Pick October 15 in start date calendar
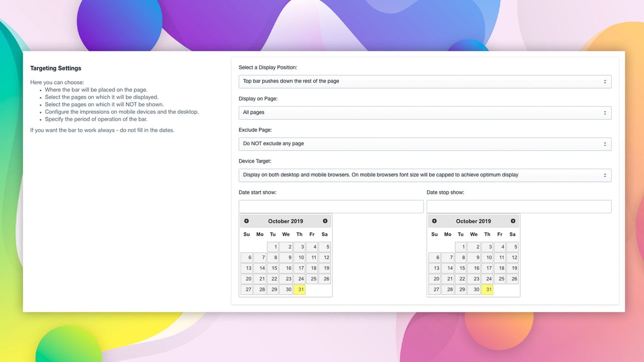This screenshot has height=362, width=644. (273, 268)
